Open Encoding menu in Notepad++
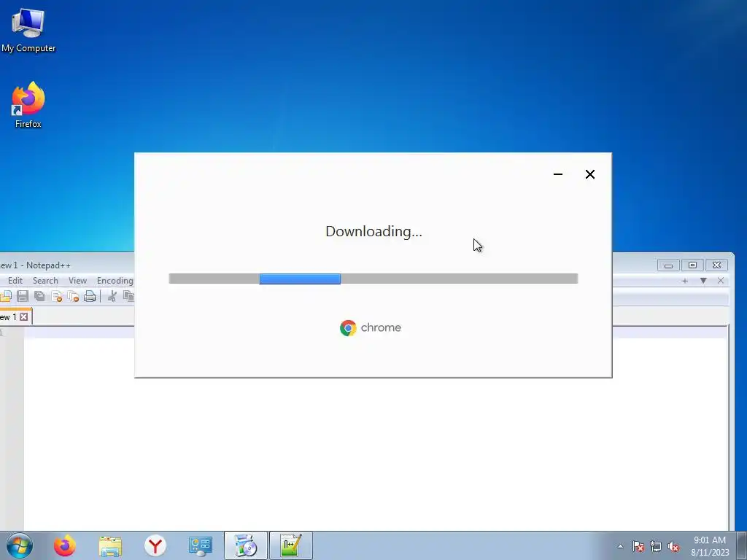Viewport: 747px width, 560px height. [115, 281]
